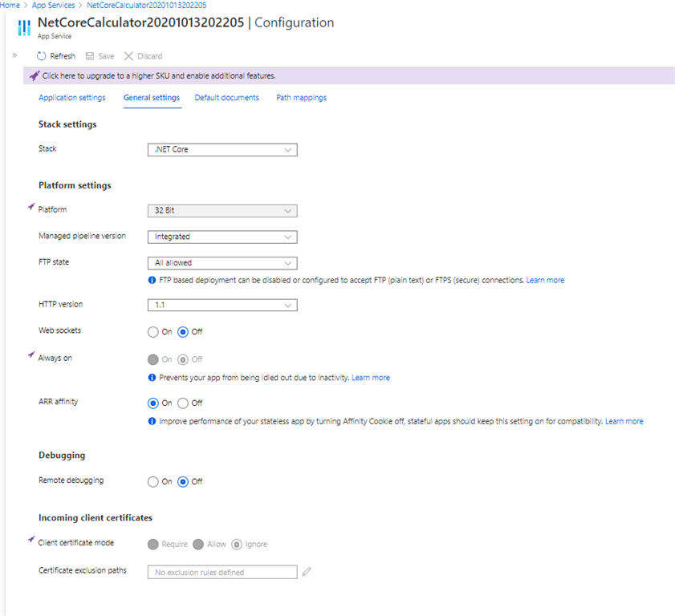This screenshot has height=616, width=675.
Task: Click the Save button label
Action: tap(106, 56)
